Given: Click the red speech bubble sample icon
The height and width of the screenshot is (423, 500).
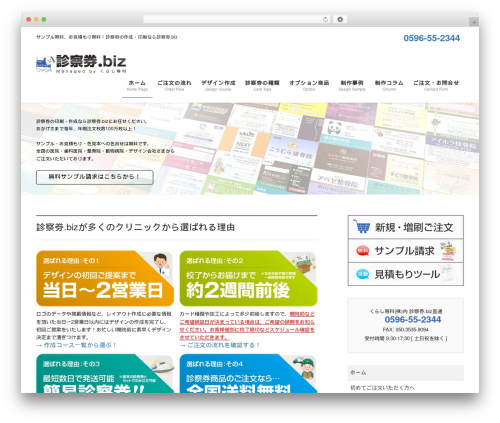Looking at the screenshot, I should [x=362, y=251].
